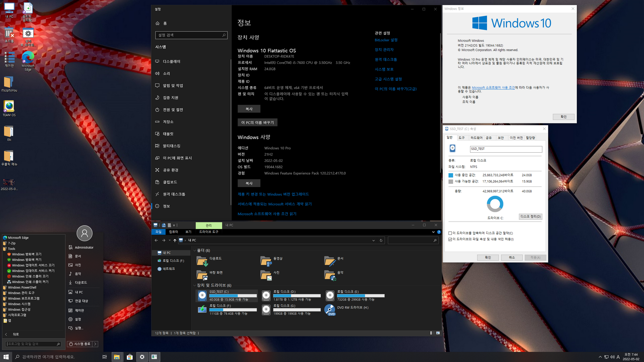Click the clock in the taskbar
This screenshot has width=644, height=362.
click(631, 357)
